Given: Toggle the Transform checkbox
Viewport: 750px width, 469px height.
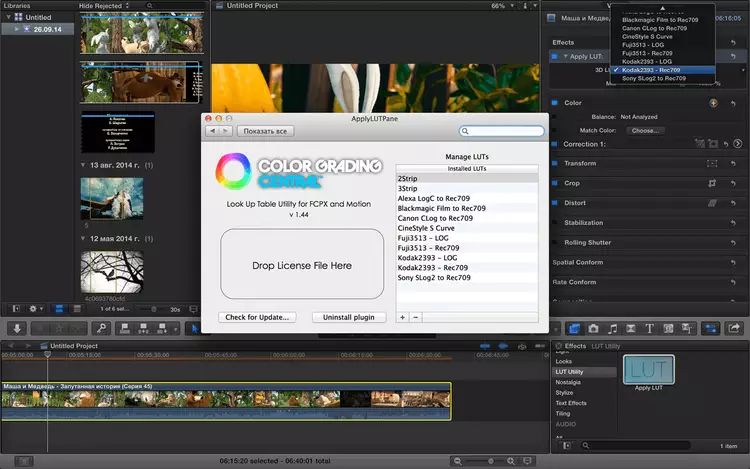Looking at the screenshot, I should tap(555, 164).
